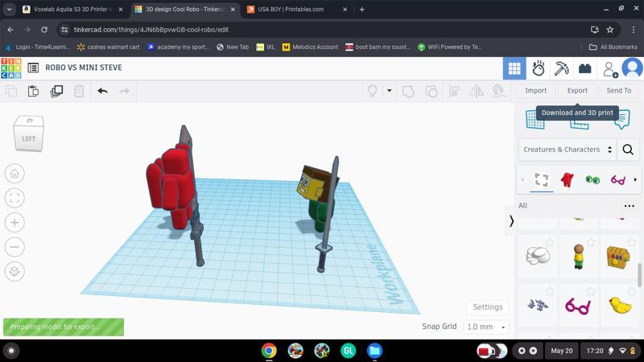The height and width of the screenshot is (362, 644).
Task: Open the Blocks pickaxe editor
Action: pyautogui.click(x=561, y=68)
